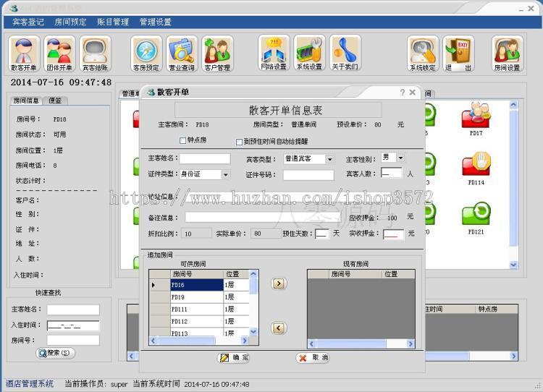Screen dimensions: 543x392
Task: Open the 管理设置 menu
Action: [x=156, y=22]
